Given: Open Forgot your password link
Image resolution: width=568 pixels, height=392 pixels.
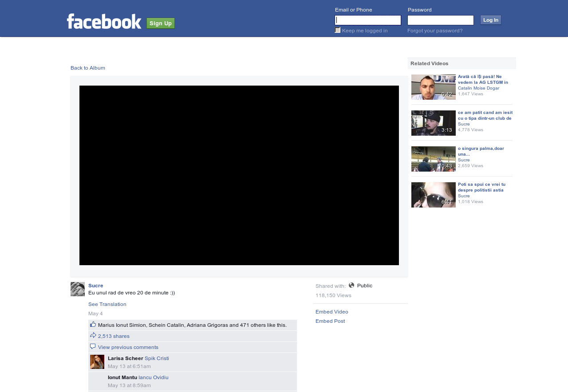Looking at the screenshot, I should pyautogui.click(x=435, y=31).
